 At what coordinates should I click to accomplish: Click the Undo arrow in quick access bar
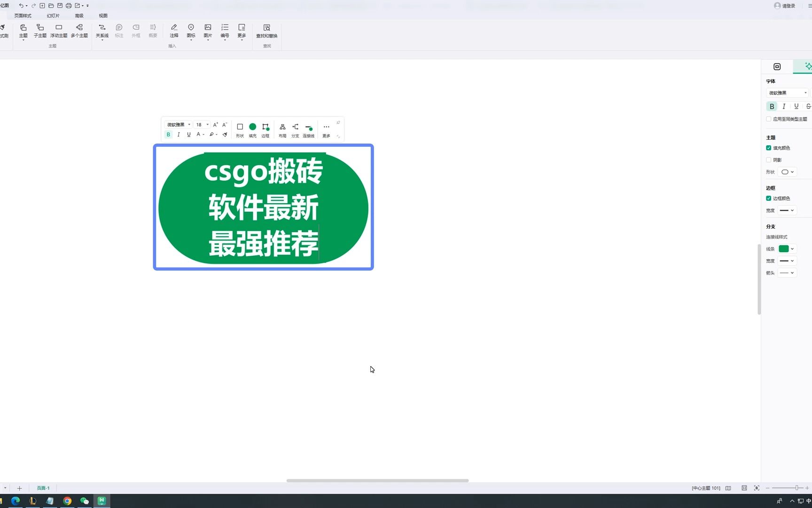(x=21, y=6)
